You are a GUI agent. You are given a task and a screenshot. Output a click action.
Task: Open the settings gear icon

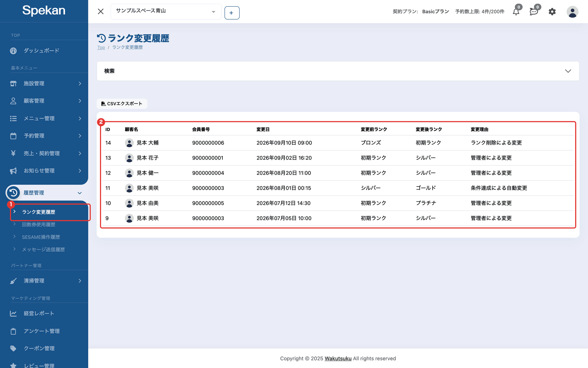[x=552, y=12]
